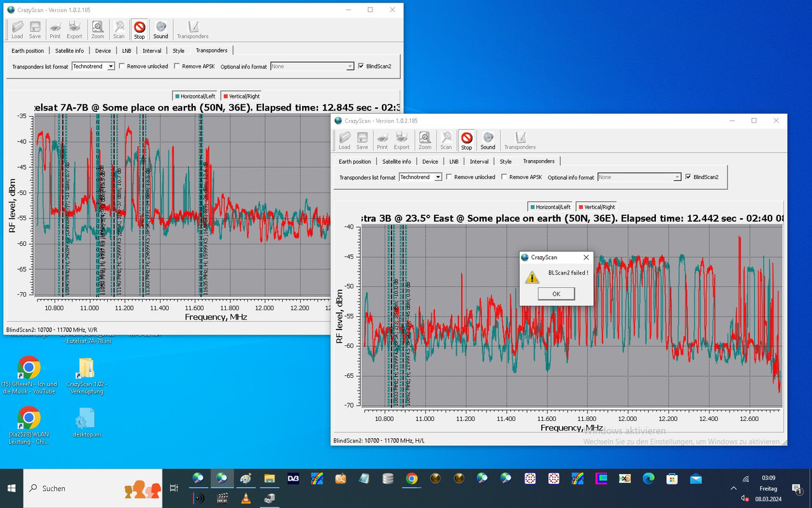Toggle Horizontal/Left legend in Astra 3B chart
This screenshot has height=508, width=812.
(549, 207)
